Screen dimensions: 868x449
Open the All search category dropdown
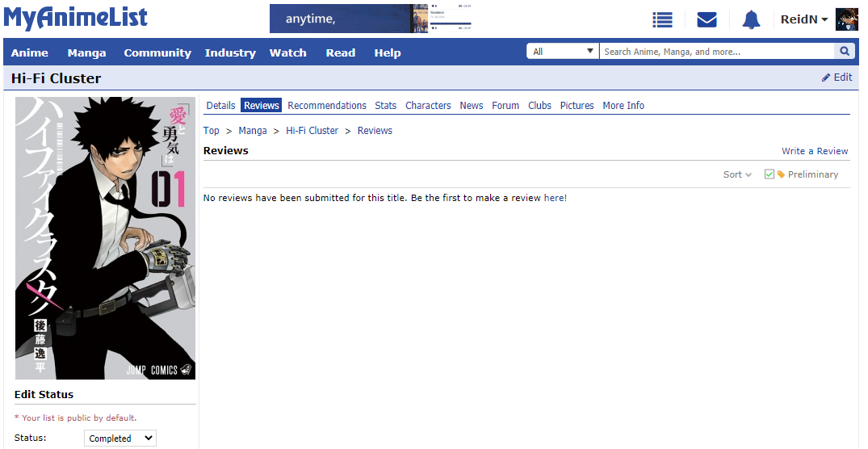tap(563, 52)
